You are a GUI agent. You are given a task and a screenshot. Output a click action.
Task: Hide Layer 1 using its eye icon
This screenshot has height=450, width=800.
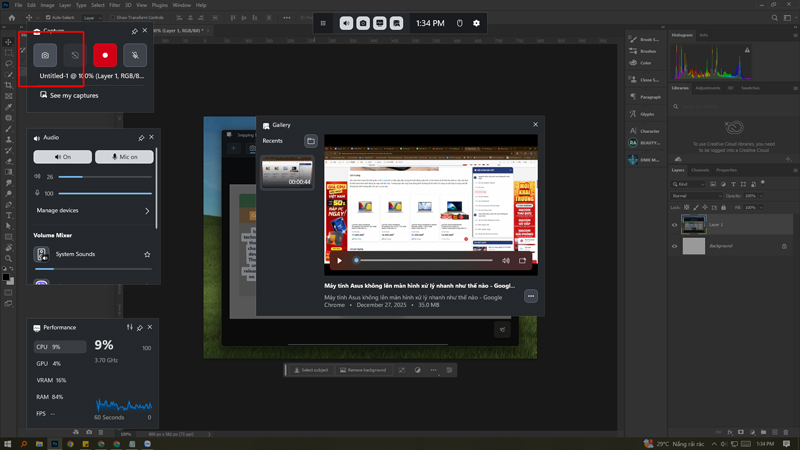[674, 225]
